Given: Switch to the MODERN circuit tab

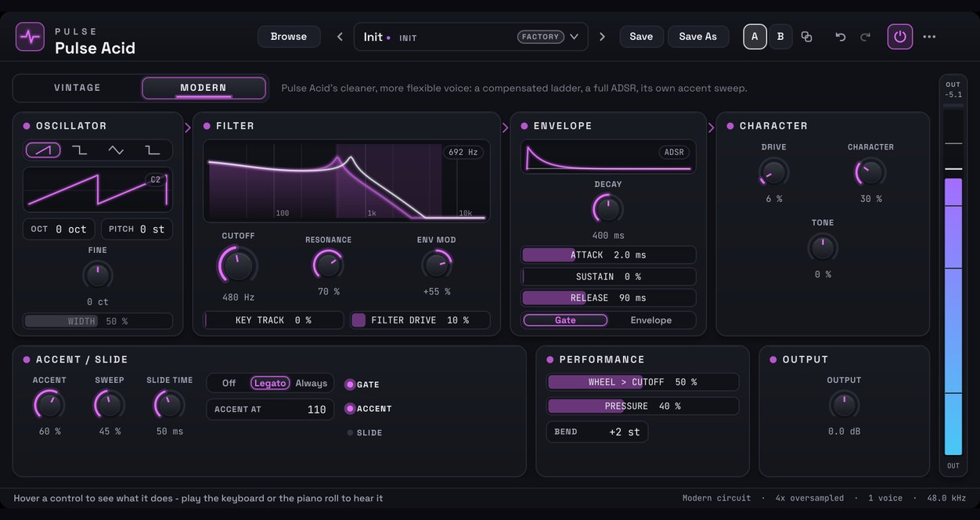Looking at the screenshot, I should pyautogui.click(x=204, y=88).
